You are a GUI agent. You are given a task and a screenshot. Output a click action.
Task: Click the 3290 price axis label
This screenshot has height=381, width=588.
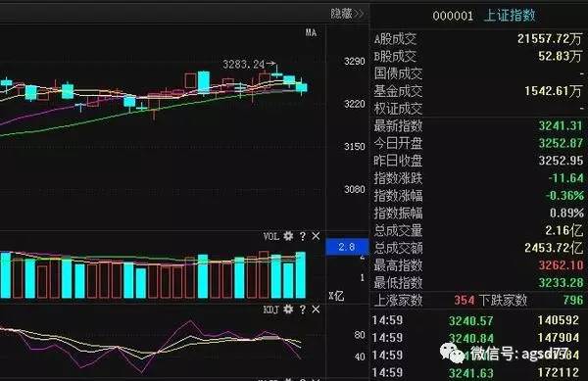[x=355, y=61]
